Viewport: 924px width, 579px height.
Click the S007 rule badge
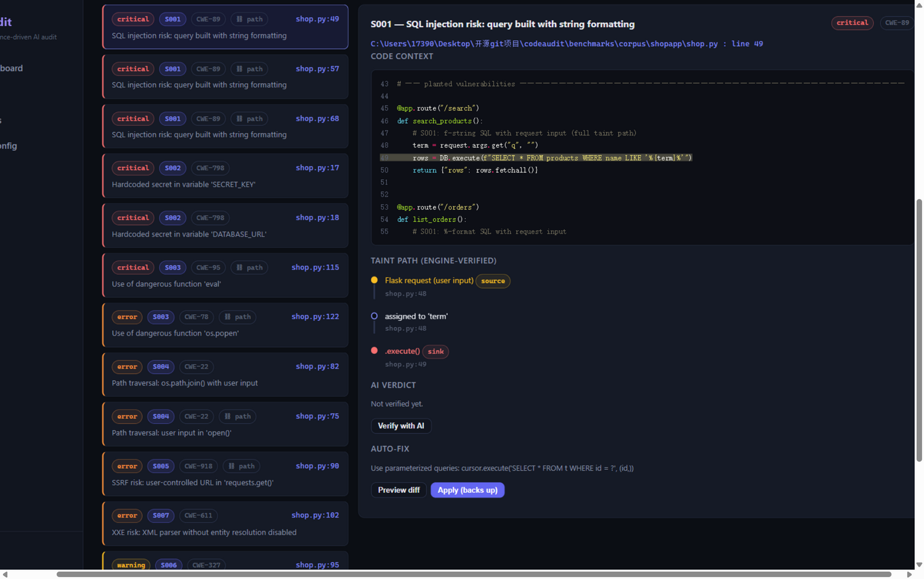pyautogui.click(x=161, y=516)
